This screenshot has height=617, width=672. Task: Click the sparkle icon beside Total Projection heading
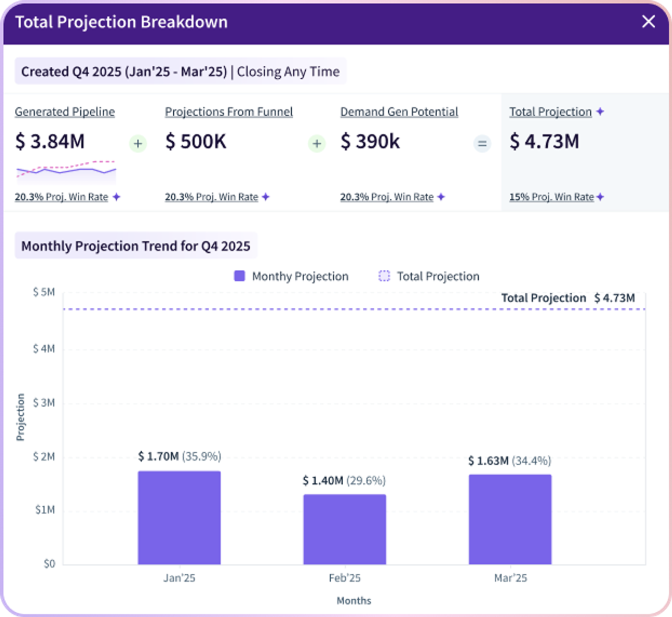(600, 111)
